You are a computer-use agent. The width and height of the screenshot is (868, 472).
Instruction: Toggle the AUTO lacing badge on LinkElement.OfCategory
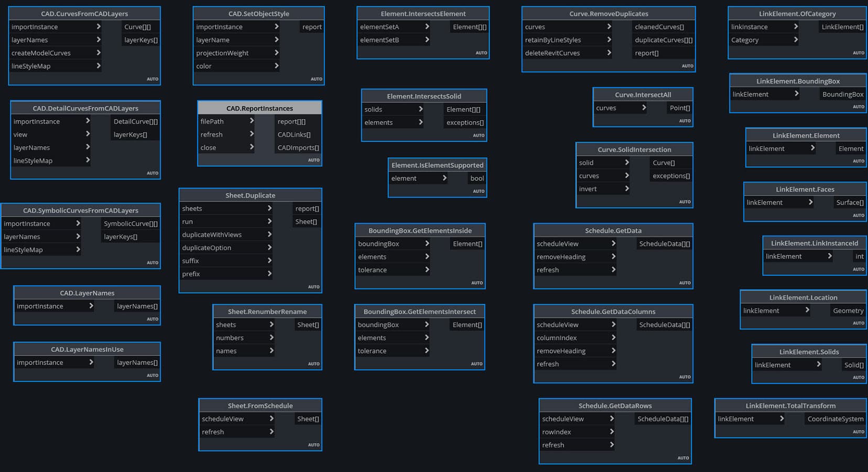pyautogui.click(x=859, y=52)
